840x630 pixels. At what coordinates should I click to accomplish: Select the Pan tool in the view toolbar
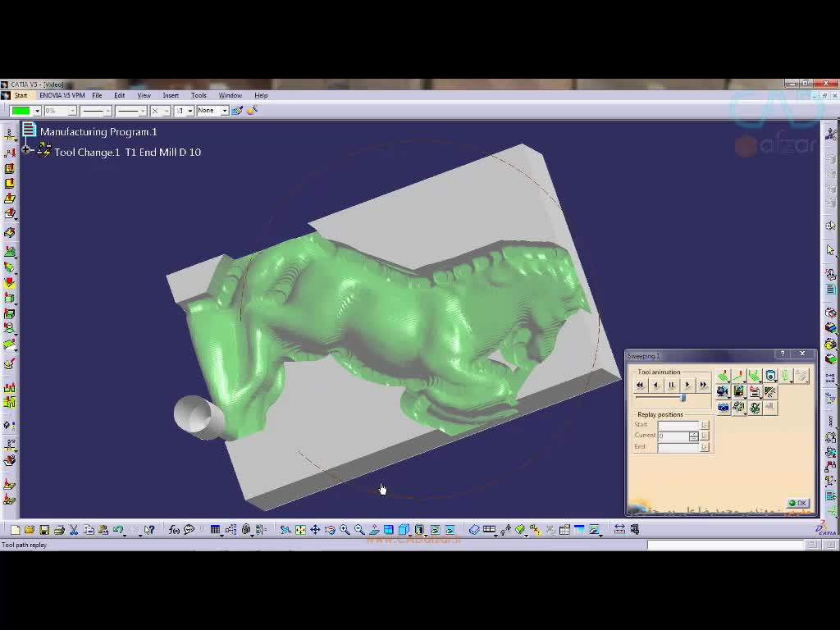point(315,530)
